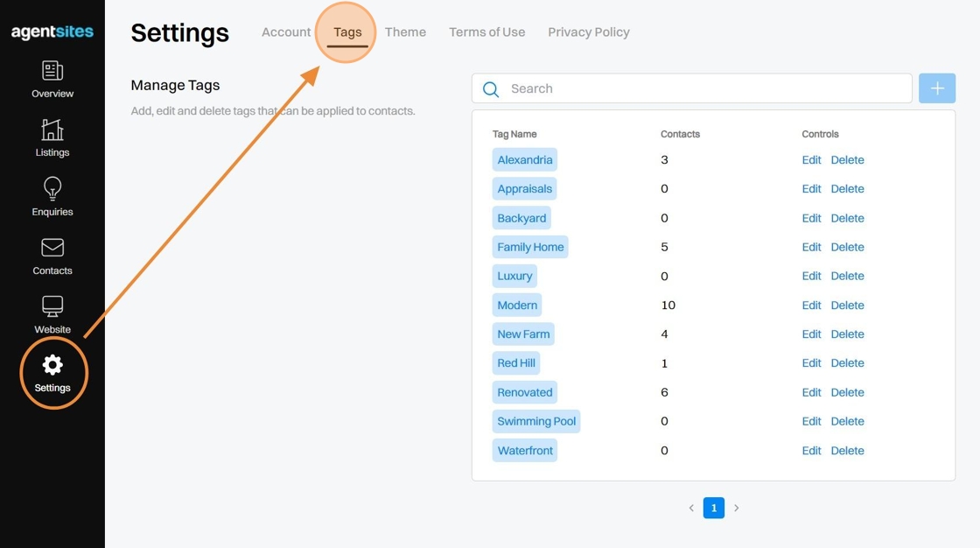This screenshot has width=980, height=548.
Task: Click the agentsites logo
Action: 52,32
